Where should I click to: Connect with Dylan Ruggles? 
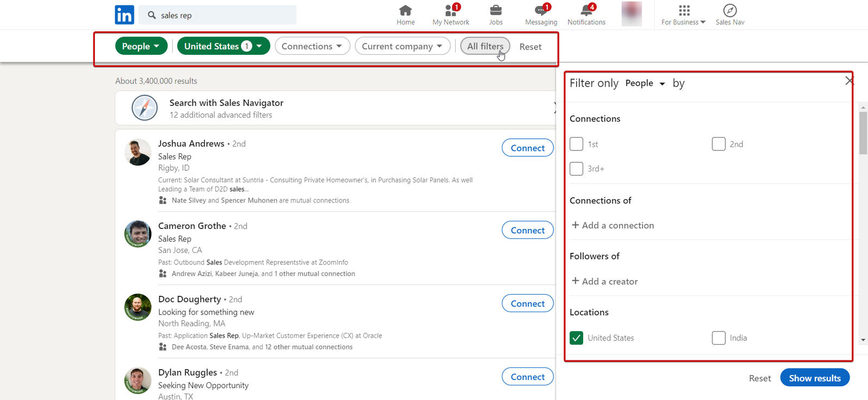coord(528,377)
